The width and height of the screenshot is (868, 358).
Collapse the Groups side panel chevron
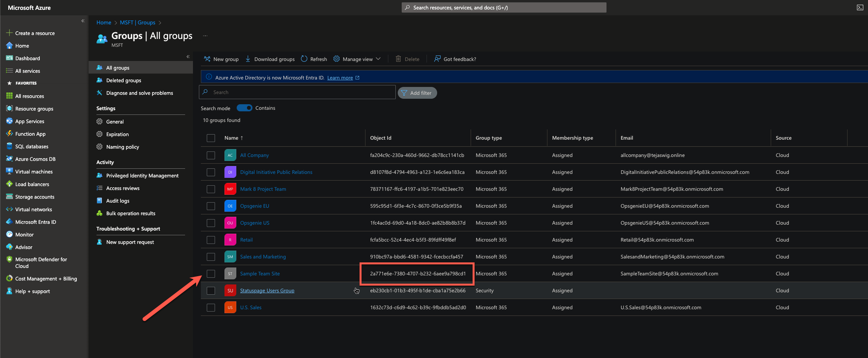click(188, 57)
